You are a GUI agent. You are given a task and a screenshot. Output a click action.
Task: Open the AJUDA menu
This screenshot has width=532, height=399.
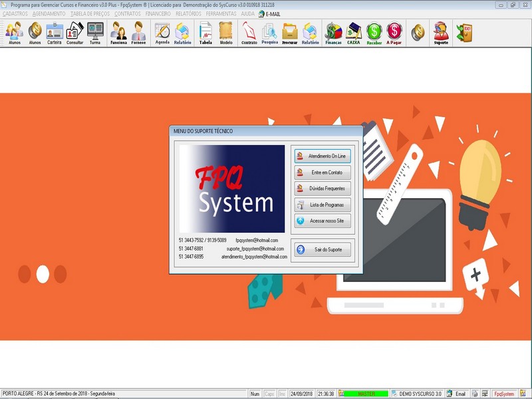[247, 14]
